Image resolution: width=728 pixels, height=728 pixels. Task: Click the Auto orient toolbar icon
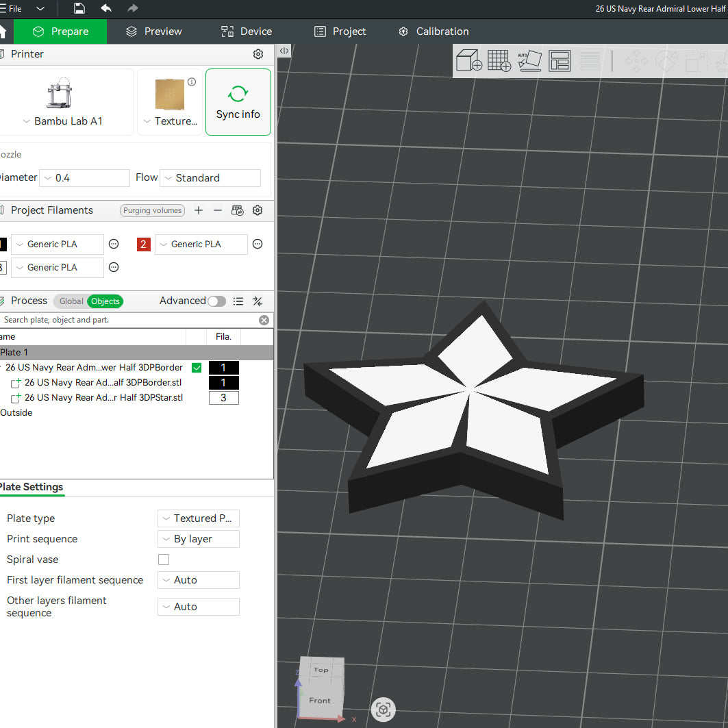530,60
